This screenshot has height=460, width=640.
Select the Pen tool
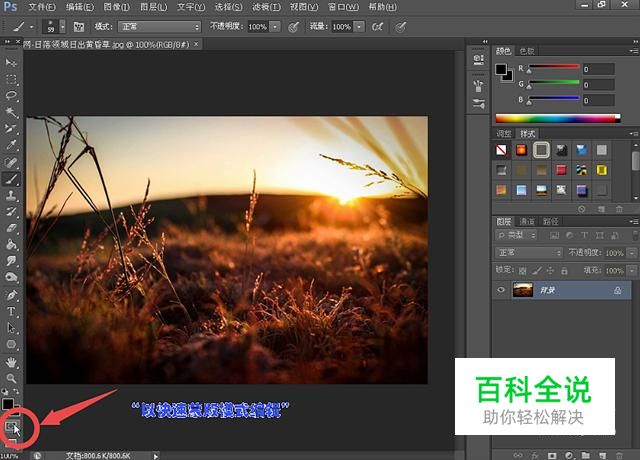(11, 295)
